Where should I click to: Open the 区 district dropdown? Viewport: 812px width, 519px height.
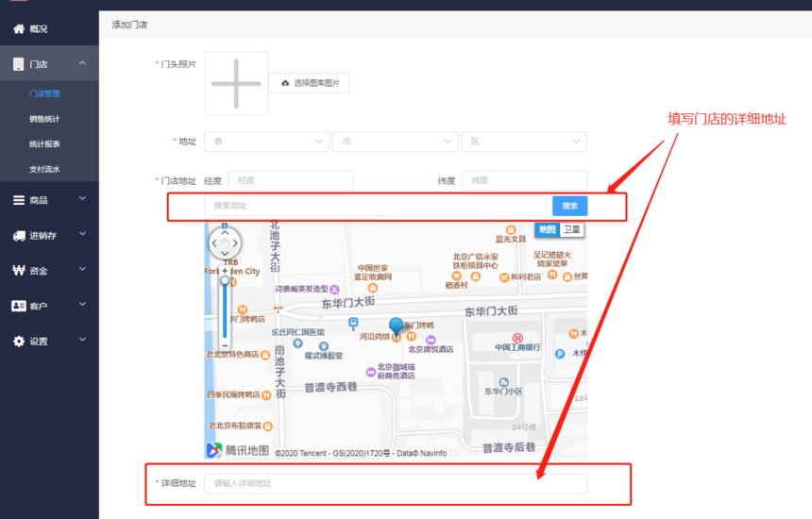(524, 142)
